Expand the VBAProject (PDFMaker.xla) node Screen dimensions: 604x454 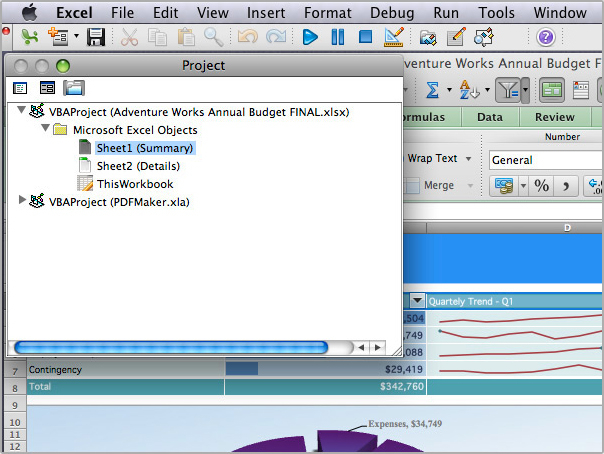point(24,202)
